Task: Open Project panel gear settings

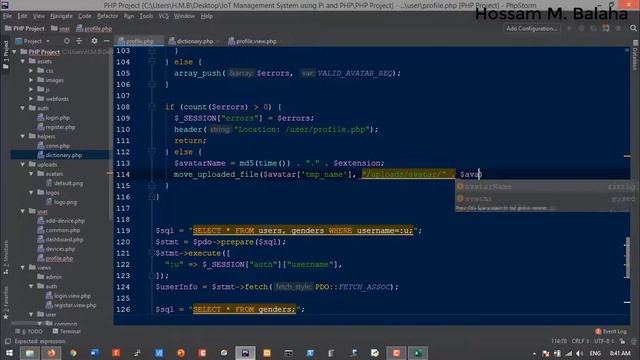Action: coord(94,41)
